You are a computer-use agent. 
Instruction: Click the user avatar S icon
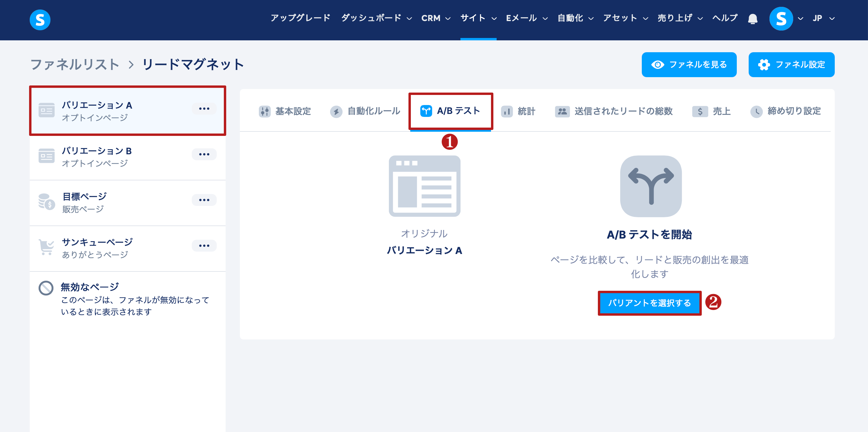[x=781, y=19]
